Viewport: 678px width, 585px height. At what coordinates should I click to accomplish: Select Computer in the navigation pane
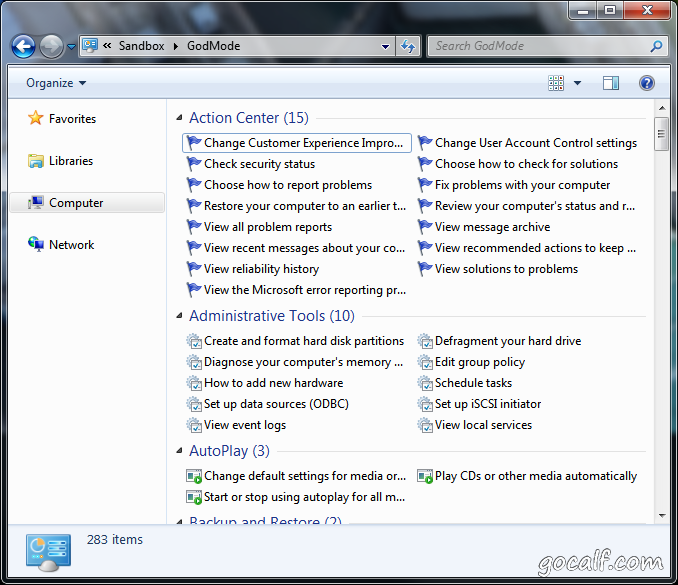pyautogui.click(x=86, y=203)
